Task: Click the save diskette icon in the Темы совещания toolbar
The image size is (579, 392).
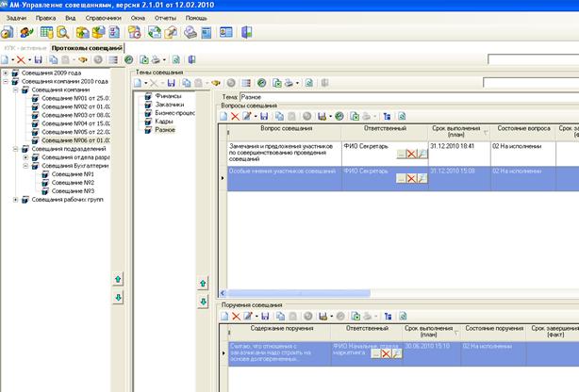Action: tap(172, 83)
